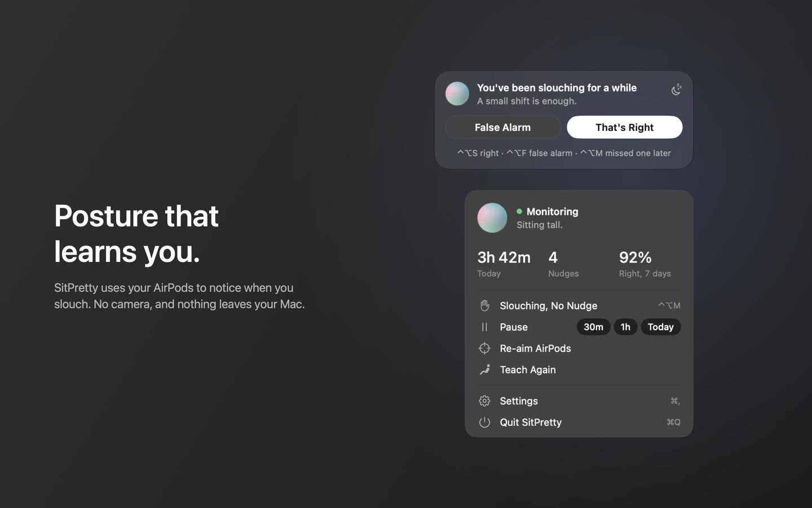Click the 92% Right, 7 days stat
812x508 pixels.
click(645, 264)
